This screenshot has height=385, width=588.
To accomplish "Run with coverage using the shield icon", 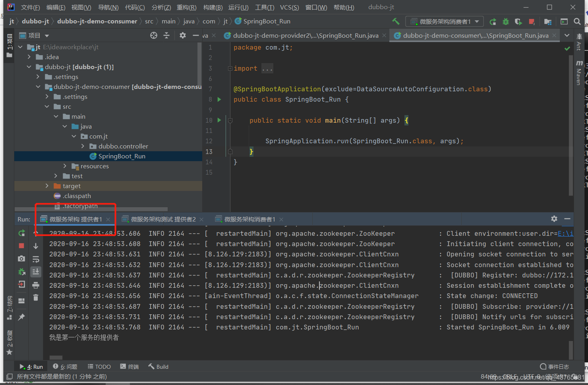I will point(518,21).
